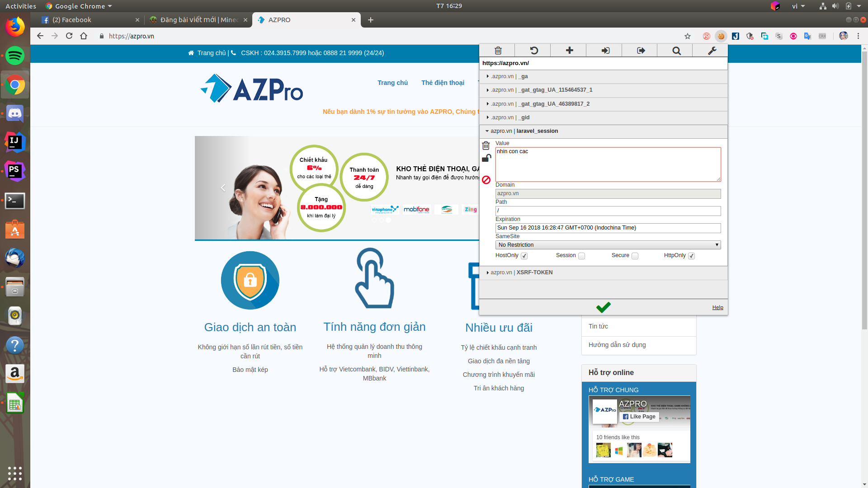Image resolution: width=868 pixels, height=488 pixels.
Task: Click the green checkmark submit button
Action: point(603,307)
